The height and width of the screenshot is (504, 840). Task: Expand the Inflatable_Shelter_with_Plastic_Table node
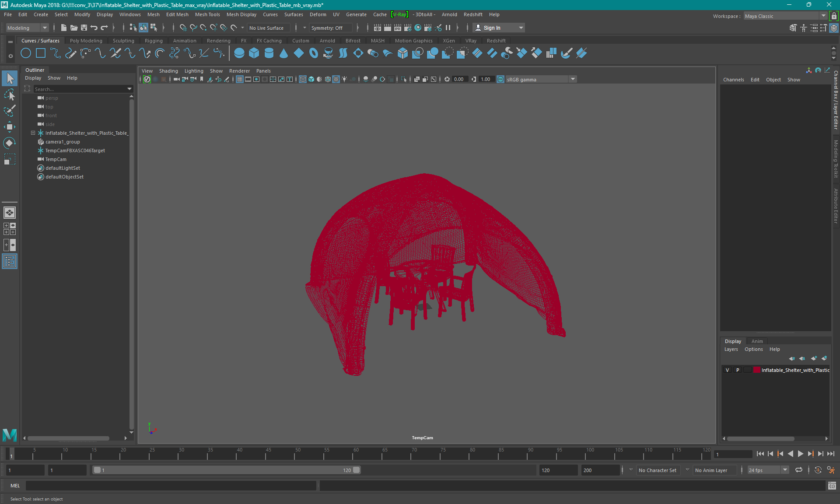pos(33,133)
